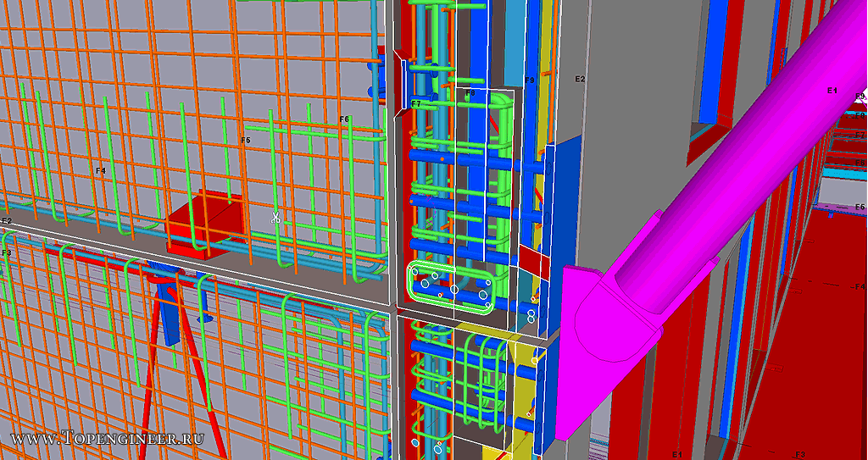Select the F3 grid label on the red floor
This screenshot has height=460, width=868.
[800, 454]
